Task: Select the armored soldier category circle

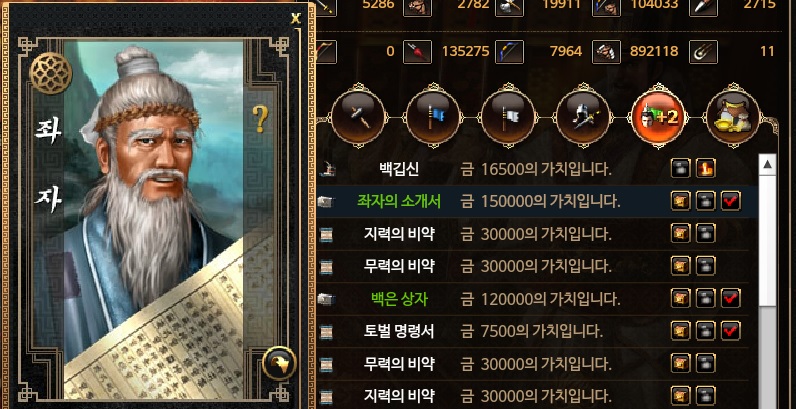Action: [x=583, y=116]
